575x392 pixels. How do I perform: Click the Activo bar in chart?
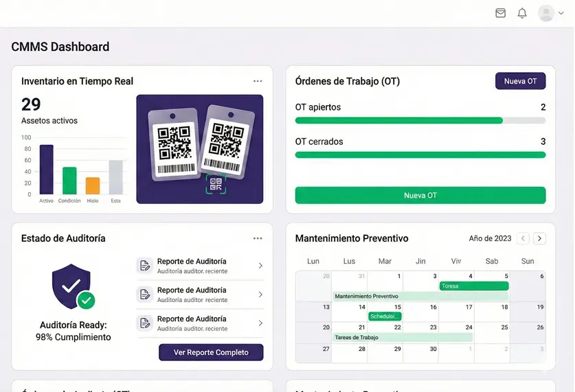click(x=47, y=170)
